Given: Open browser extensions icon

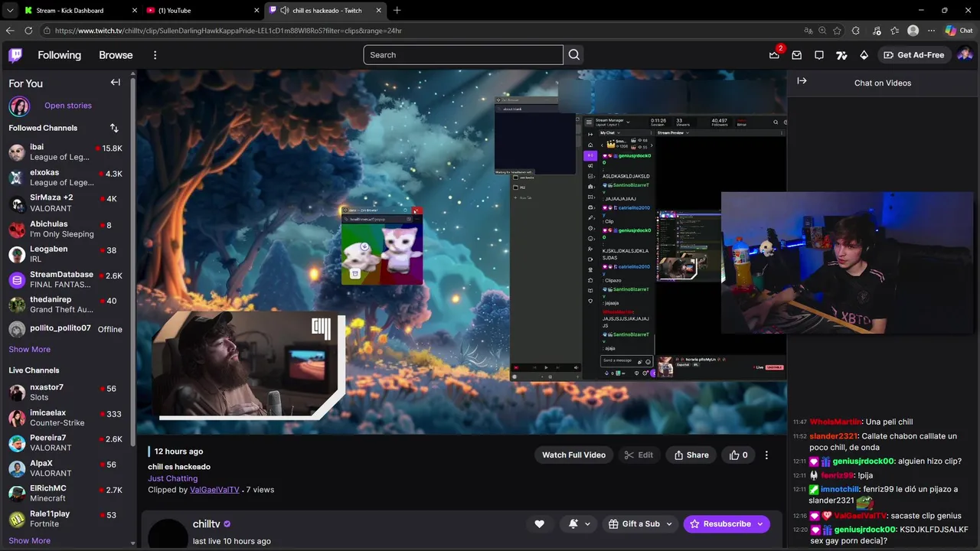Looking at the screenshot, I should click(856, 31).
